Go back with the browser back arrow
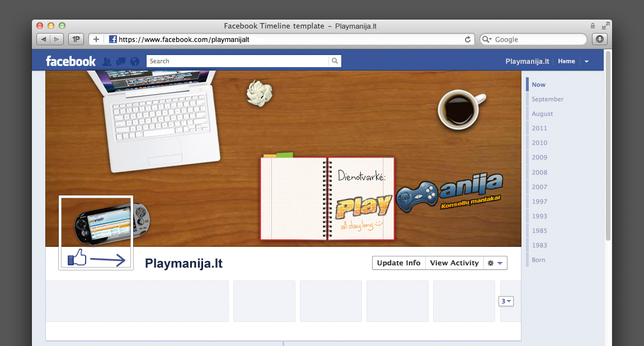 pos(44,39)
